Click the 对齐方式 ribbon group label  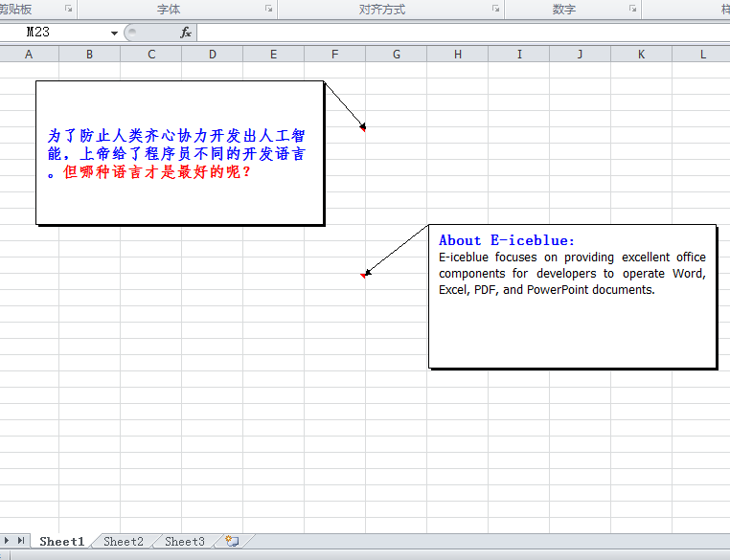382,10
